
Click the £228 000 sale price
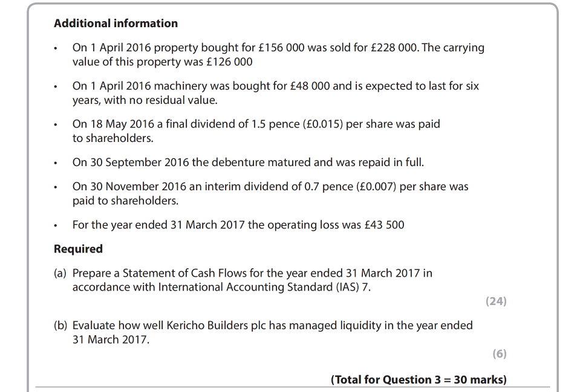pos(394,48)
